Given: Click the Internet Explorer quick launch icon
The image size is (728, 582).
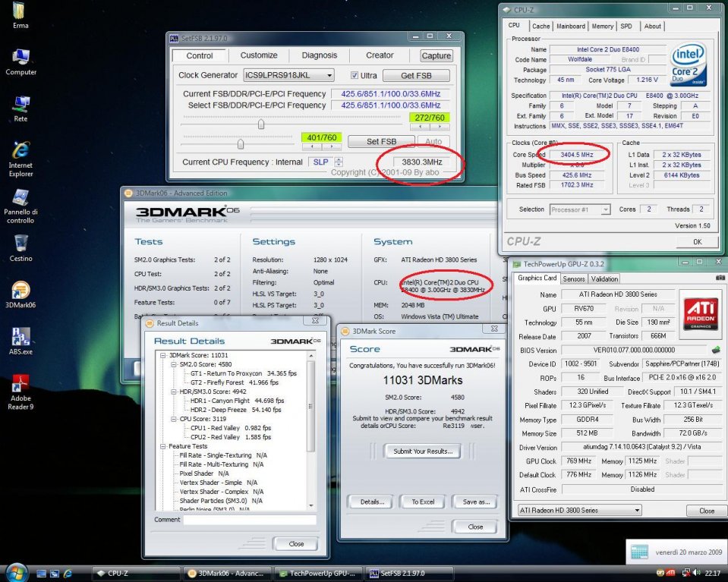Looking at the screenshot, I should [x=68, y=574].
